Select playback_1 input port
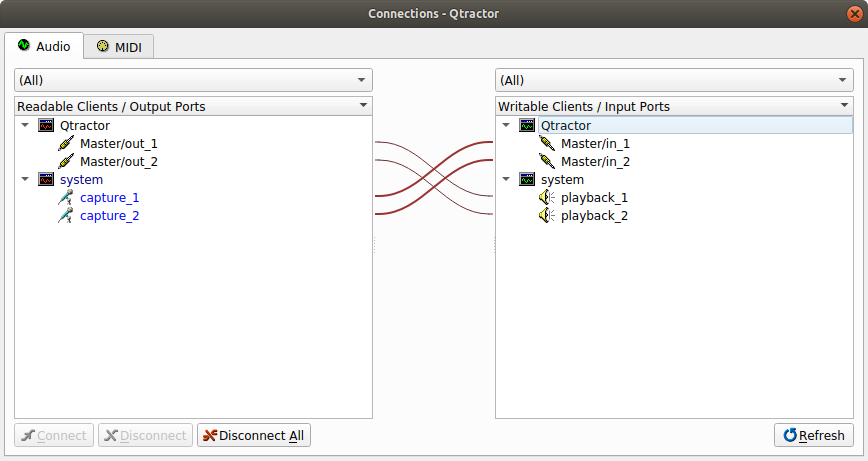This screenshot has width=868, height=461. pyautogui.click(x=594, y=198)
